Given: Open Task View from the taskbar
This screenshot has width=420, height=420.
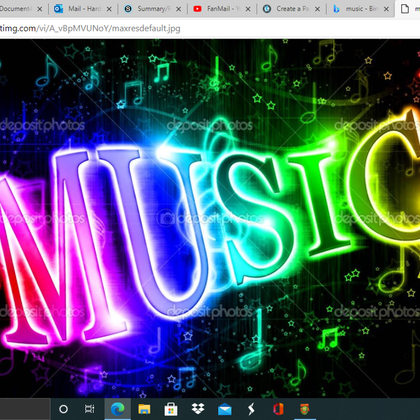Looking at the screenshot, I should (x=89, y=409).
